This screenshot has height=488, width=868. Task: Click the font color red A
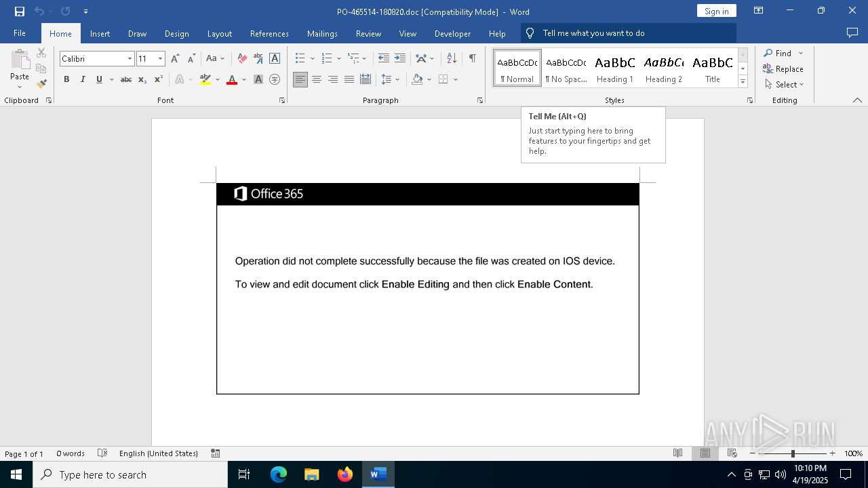click(x=232, y=79)
